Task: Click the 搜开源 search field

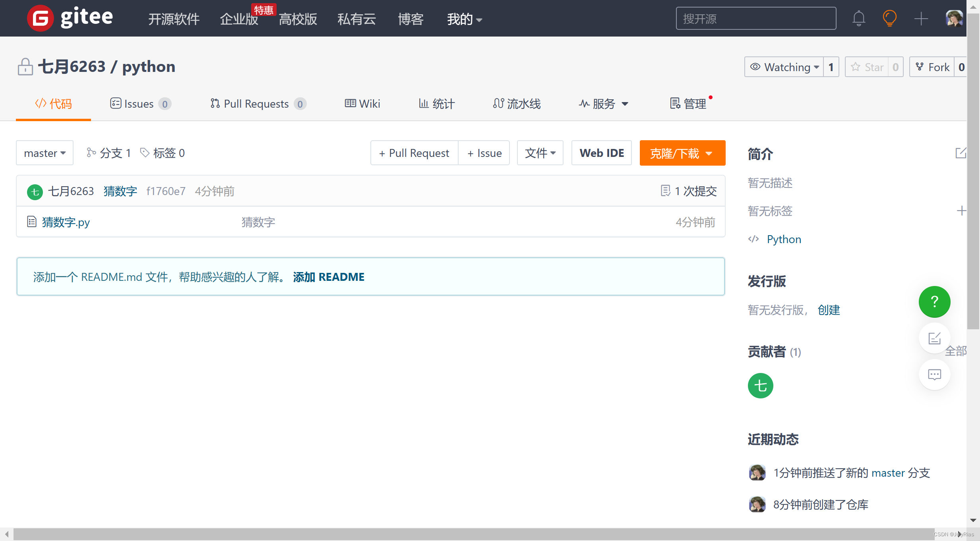Action: click(755, 19)
